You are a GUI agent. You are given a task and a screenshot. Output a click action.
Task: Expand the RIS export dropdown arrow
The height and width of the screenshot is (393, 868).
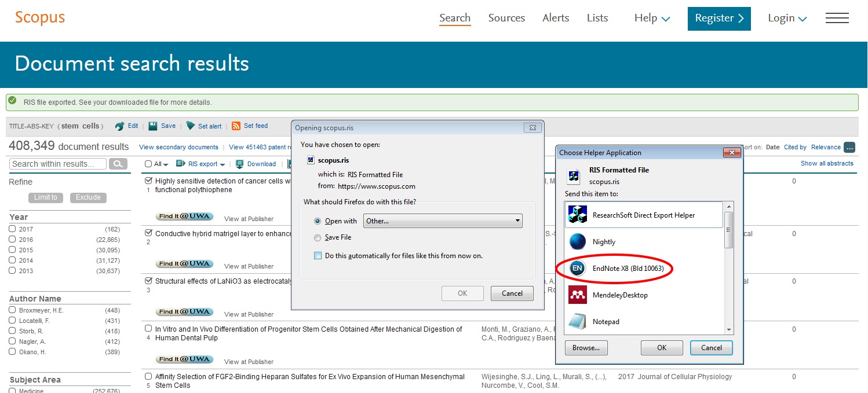tap(223, 165)
